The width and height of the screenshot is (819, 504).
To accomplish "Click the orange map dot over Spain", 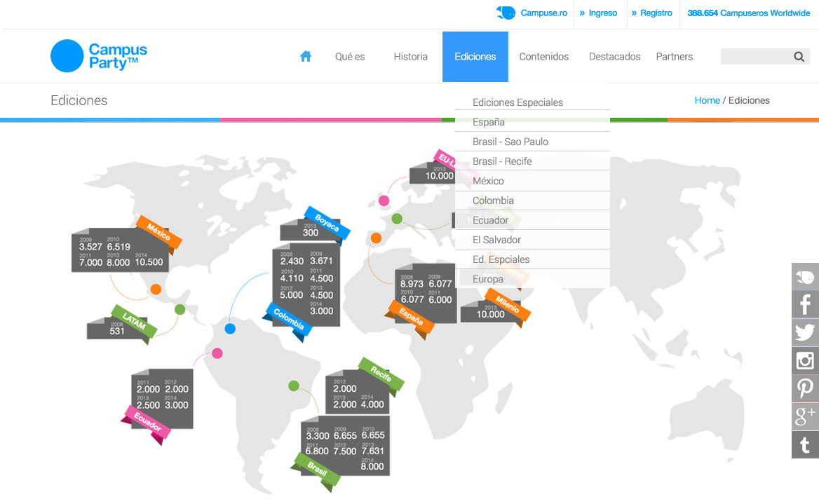I will (376, 238).
